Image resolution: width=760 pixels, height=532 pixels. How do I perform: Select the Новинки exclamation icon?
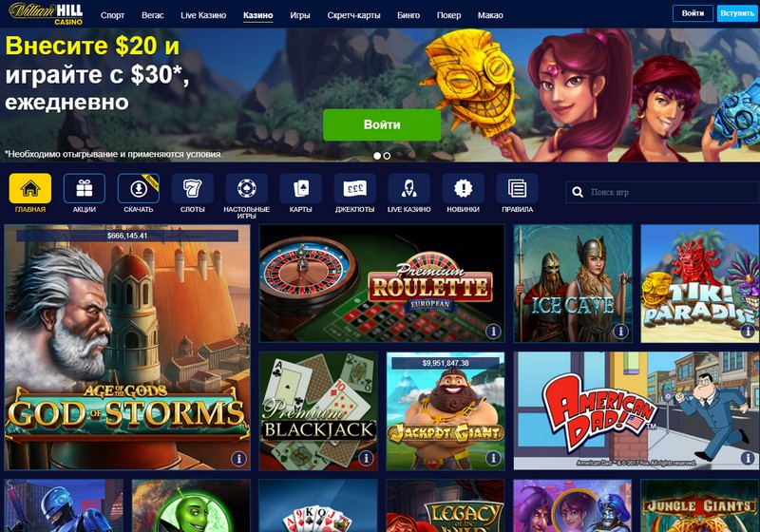463,188
